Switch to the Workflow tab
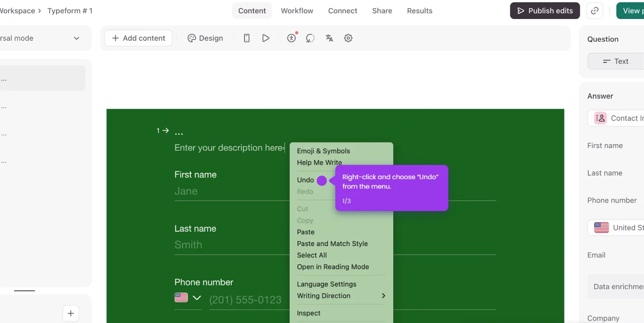Image resolution: width=644 pixels, height=323 pixels. (x=297, y=11)
